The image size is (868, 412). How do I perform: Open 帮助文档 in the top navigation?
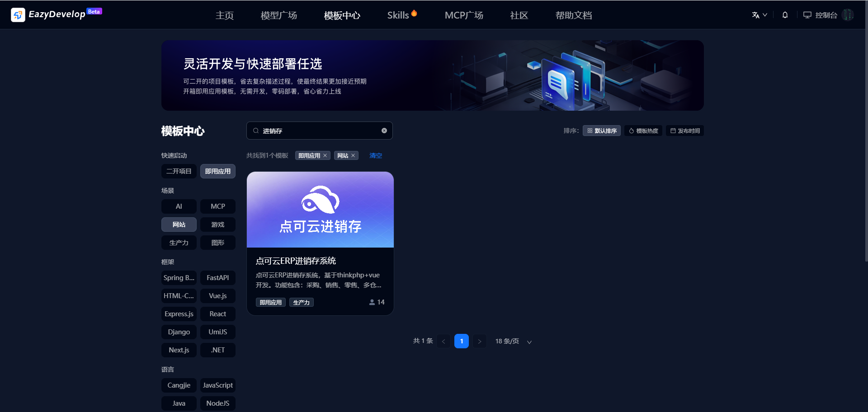[574, 15]
